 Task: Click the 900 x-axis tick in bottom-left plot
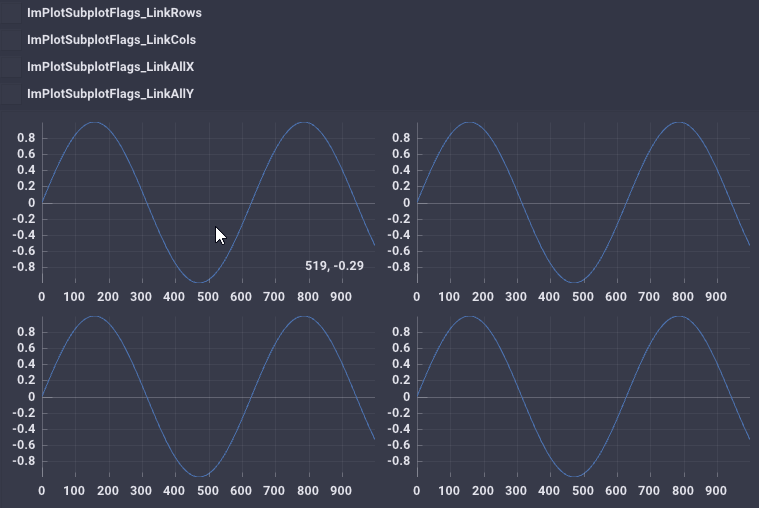340,491
